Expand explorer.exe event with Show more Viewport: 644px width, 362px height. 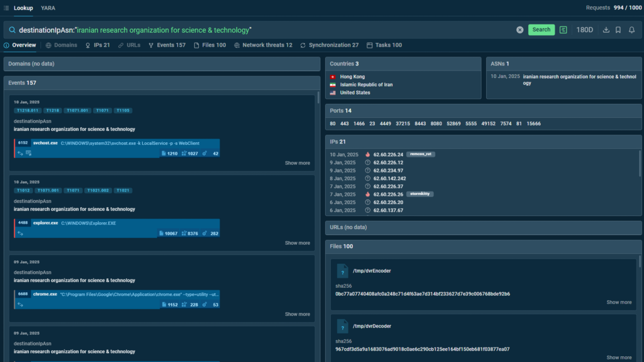click(297, 243)
